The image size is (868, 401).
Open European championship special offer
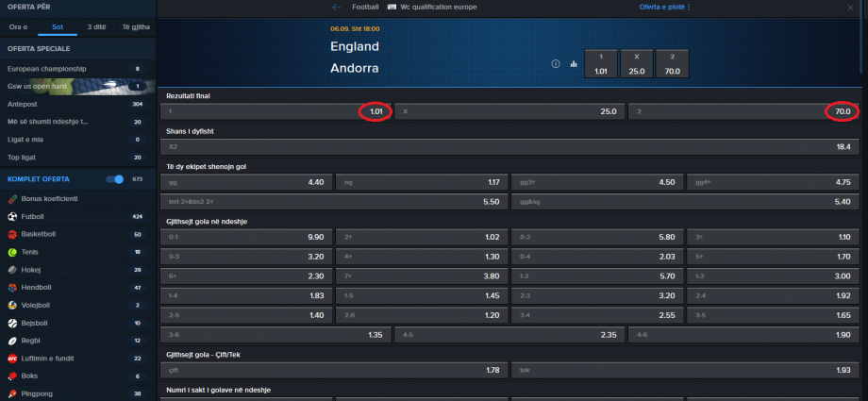click(77, 69)
